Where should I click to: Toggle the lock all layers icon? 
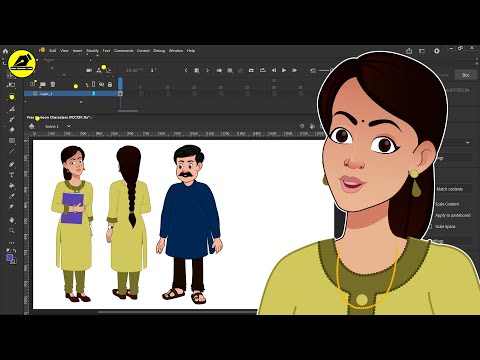tap(110, 85)
